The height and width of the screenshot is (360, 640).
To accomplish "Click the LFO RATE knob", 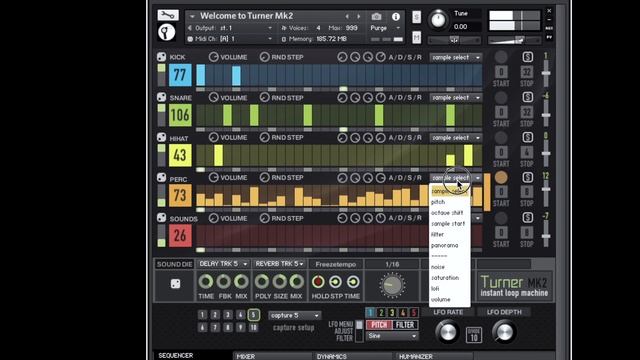I will [x=447, y=331].
